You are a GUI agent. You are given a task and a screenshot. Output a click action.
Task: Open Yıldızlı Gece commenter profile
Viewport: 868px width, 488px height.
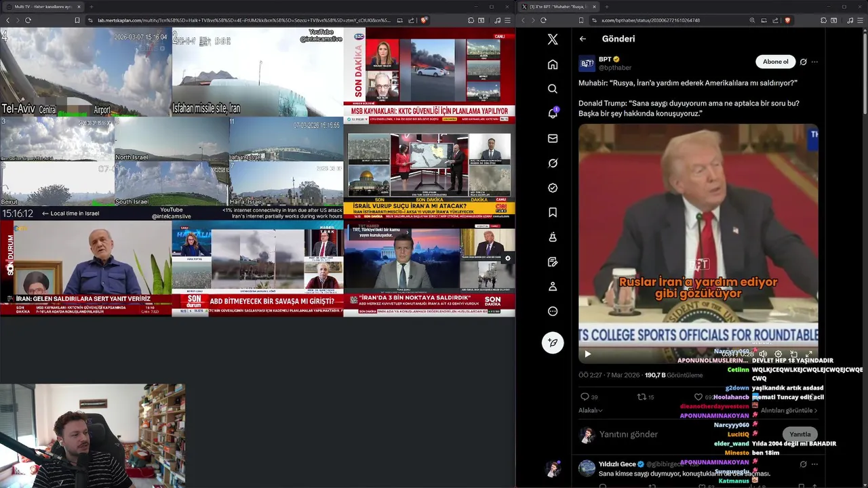click(617, 464)
